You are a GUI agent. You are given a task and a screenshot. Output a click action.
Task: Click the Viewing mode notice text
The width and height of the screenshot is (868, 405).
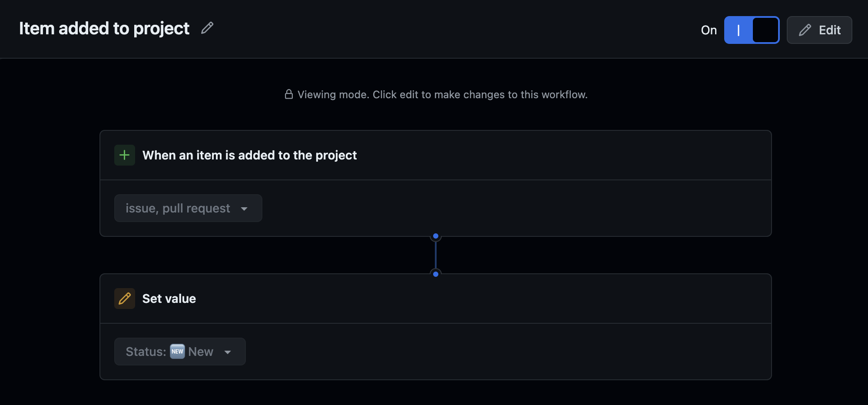coord(442,94)
